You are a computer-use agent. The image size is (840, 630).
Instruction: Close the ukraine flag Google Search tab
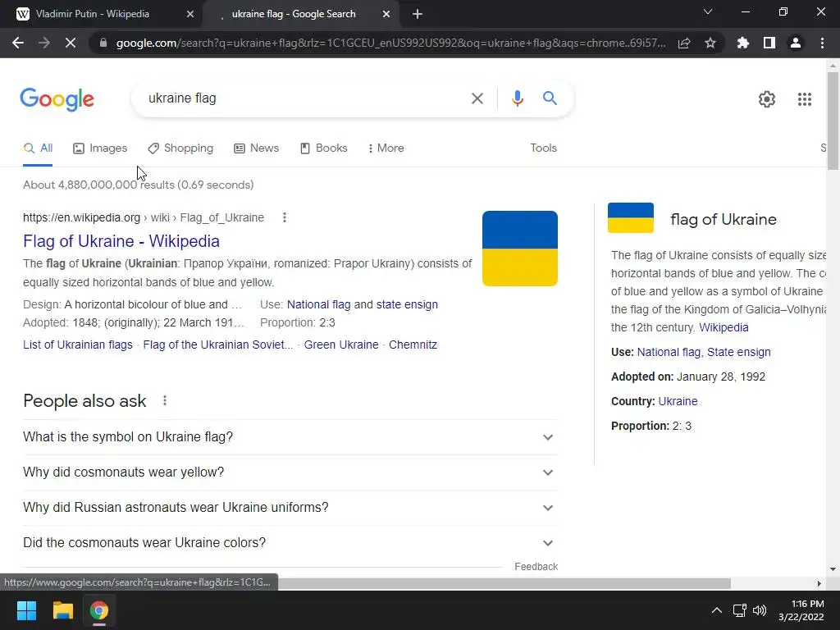pos(386,15)
